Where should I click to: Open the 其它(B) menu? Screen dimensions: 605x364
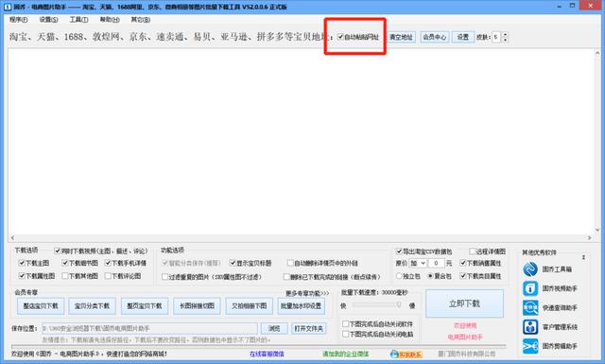pos(141,20)
